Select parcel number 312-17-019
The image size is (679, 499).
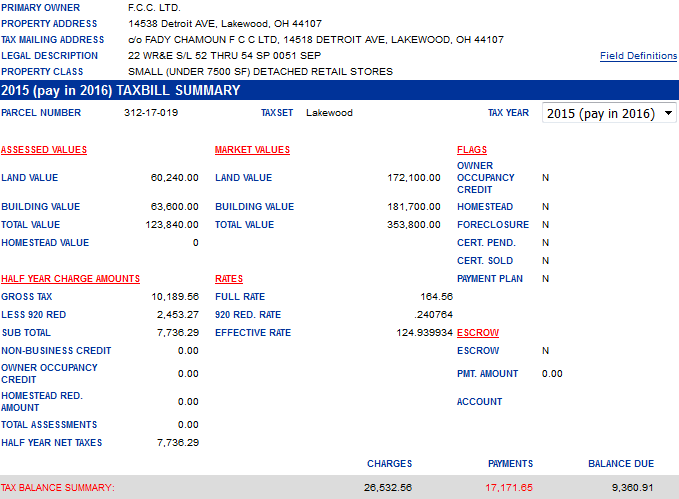click(151, 113)
